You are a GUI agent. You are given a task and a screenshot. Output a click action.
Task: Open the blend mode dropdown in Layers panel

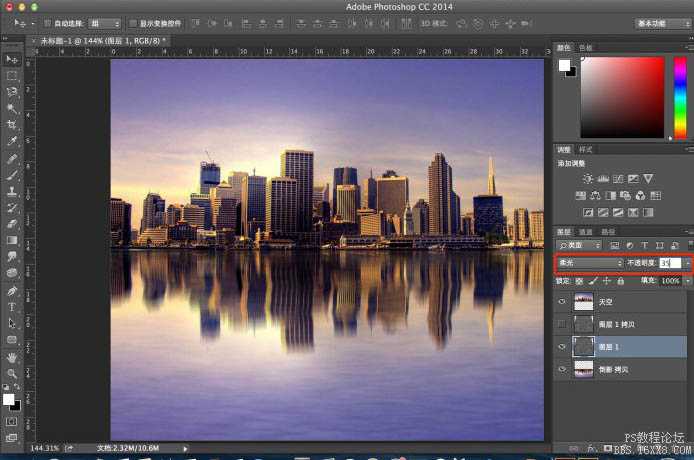pyautogui.click(x=590, y=263)
